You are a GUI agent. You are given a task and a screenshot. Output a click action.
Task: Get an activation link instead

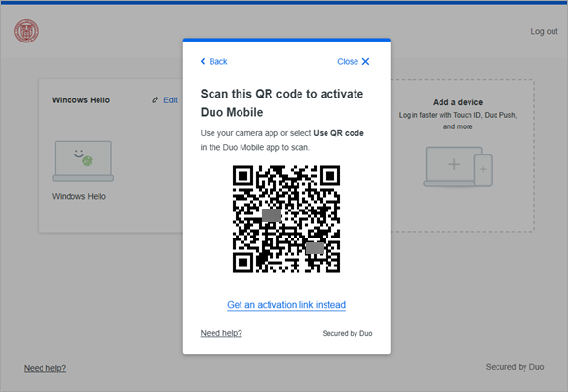click(286, 305)
